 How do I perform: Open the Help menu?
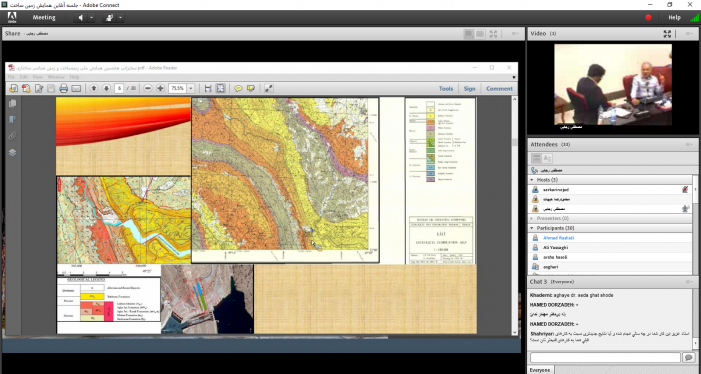pyautogui.click(x=674, y=17)
